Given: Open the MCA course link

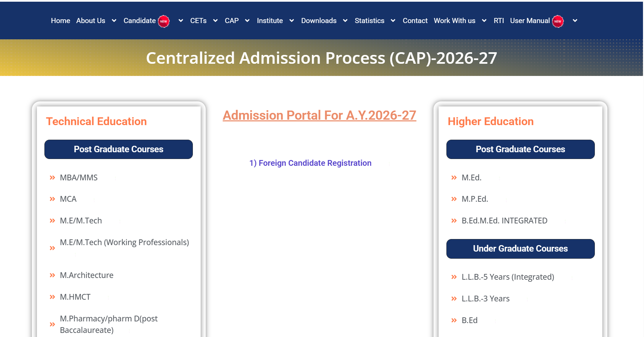Looking at the screenshot, I should click(x=68, y=199).
